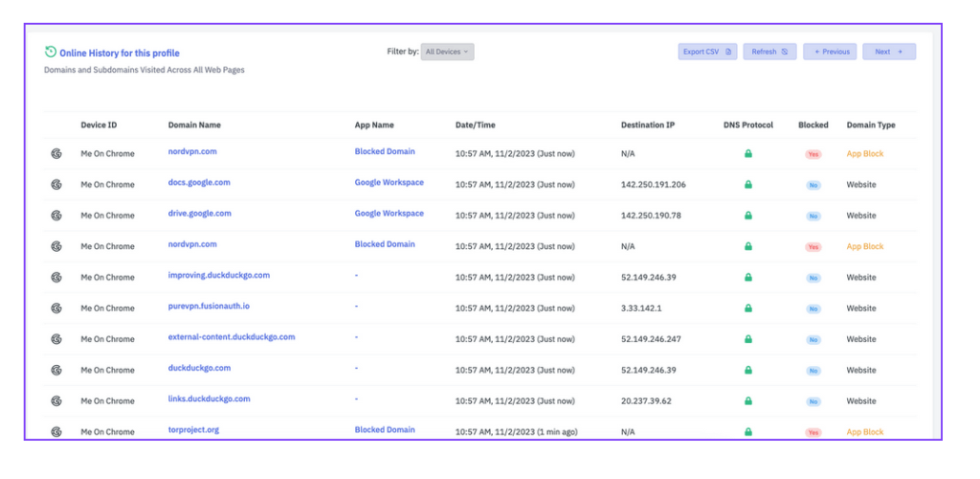Click Google Workspace app link for drive.google.com
Viewport: 980px width, 479px height.
[x=389, y=214]
